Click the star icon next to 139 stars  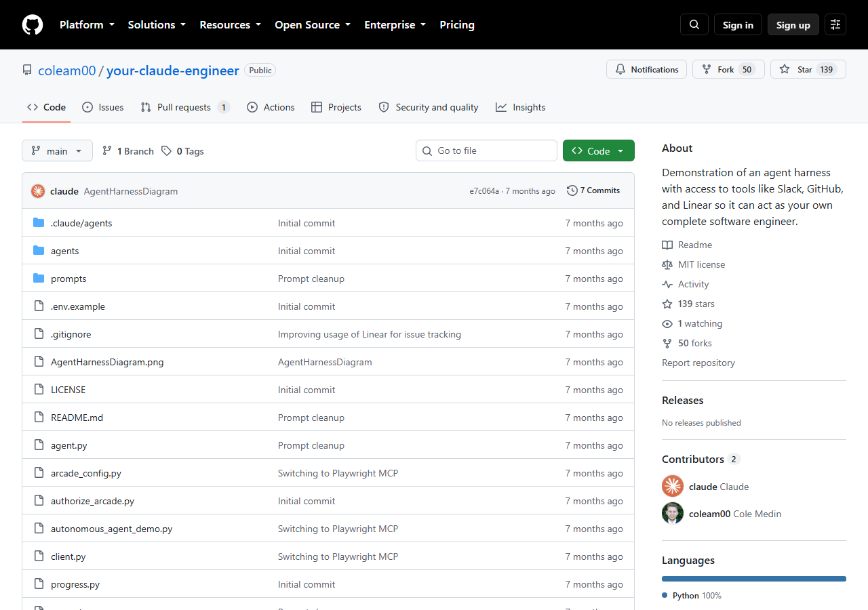tap(667, 304)
